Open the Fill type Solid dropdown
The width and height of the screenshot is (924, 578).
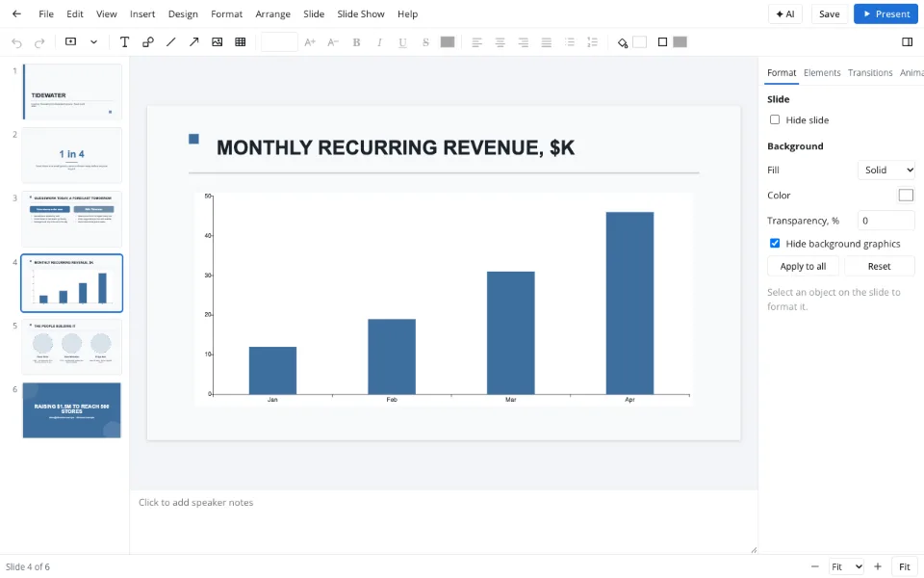pos(886,170)
